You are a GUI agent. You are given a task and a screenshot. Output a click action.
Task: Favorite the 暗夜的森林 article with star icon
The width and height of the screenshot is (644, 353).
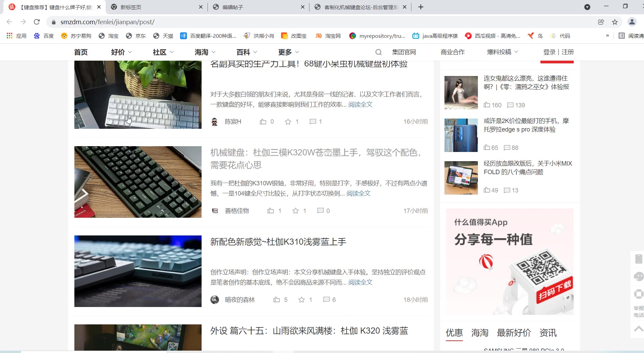[302, 300]
